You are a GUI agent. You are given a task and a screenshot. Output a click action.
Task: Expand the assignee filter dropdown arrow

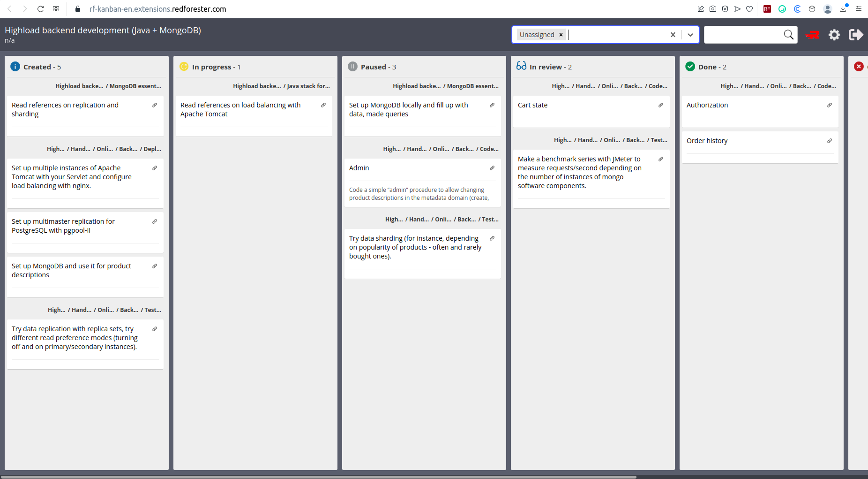690,35
